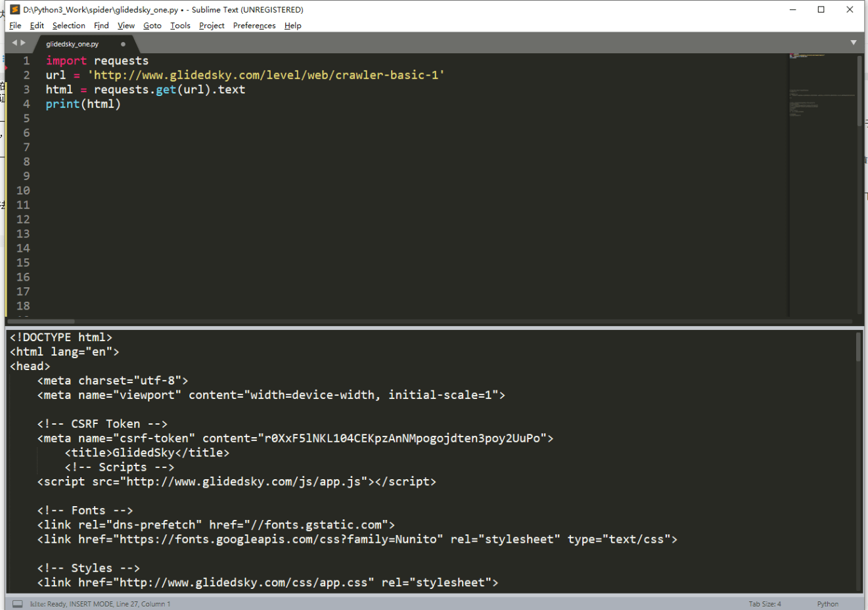The height and width of the screenshot is (610, 868).
Task: Click line number 5 in gutter
Action: [x=26, y=118]
